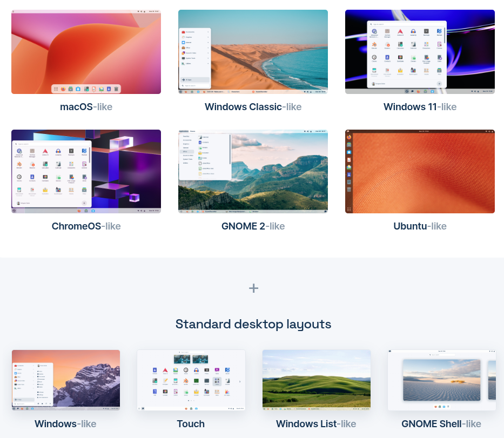Viewport: 504px width, 438px height.
Task: Select the "Windows-like" layout label
Action: click(x=65, y=424)
